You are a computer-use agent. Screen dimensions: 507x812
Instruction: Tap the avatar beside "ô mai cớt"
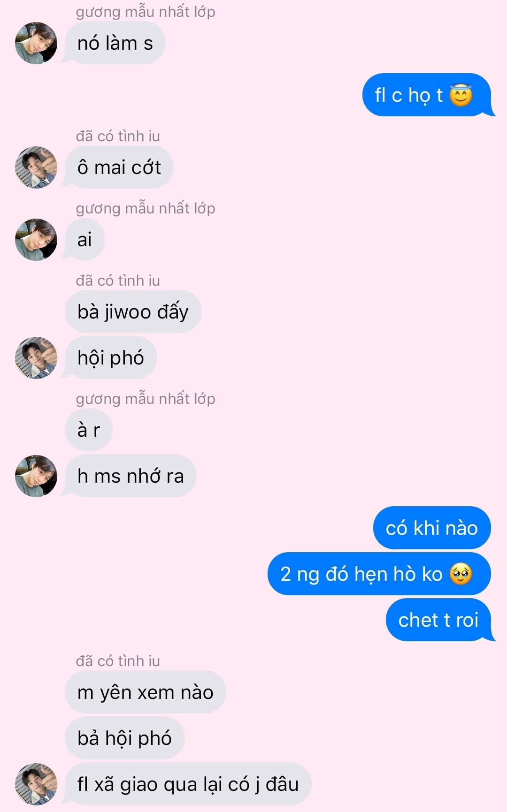click(x=36, y=167)
